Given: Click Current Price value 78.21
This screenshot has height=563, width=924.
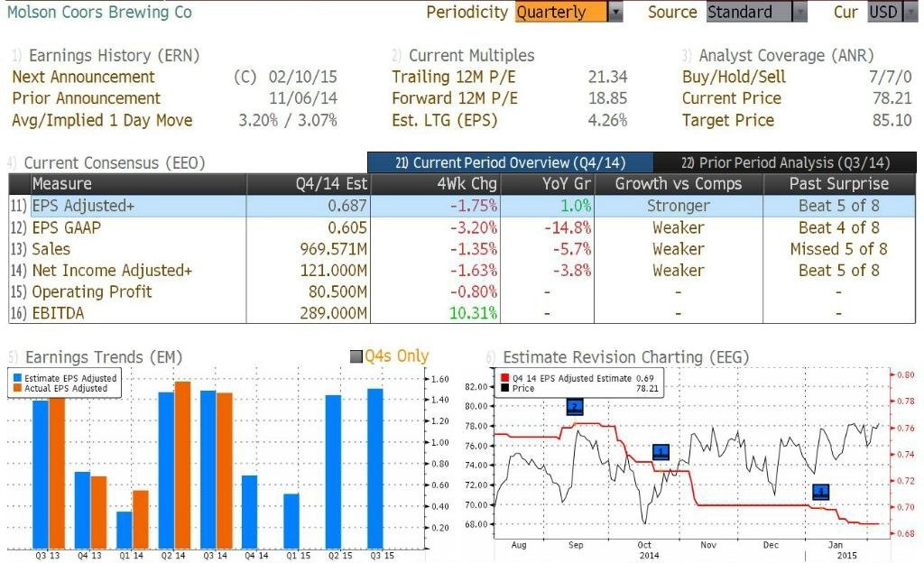Looking at the screenshot, I should tap(892, 97).
